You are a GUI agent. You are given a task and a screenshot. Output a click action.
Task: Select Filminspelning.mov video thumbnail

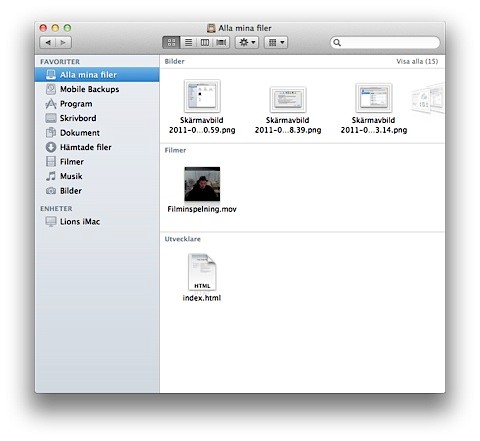(202, 184)
